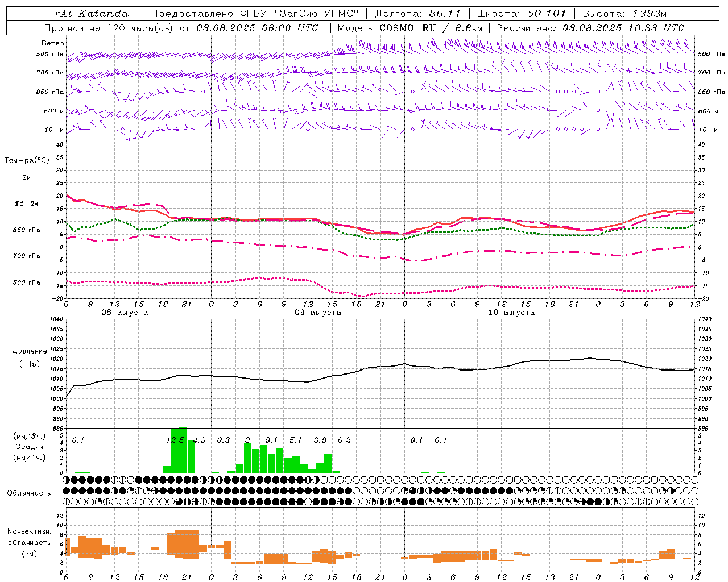The width and height of the screenshot is (728, 582).
Task: Click the Рассчитано: 08.08.2025 10:38 UTC timestamp
Action: tap(590, 28)
